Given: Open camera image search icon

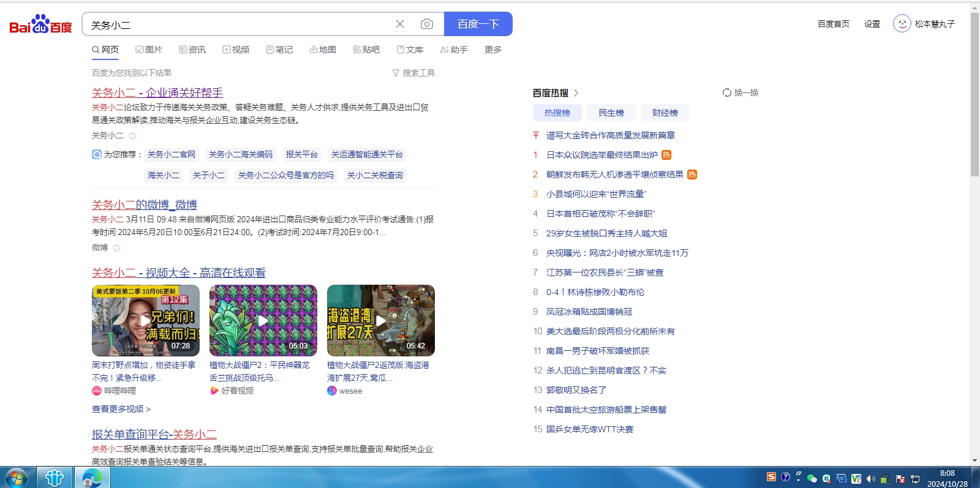Looking at the screenshot, I should (x=427, y=24).
